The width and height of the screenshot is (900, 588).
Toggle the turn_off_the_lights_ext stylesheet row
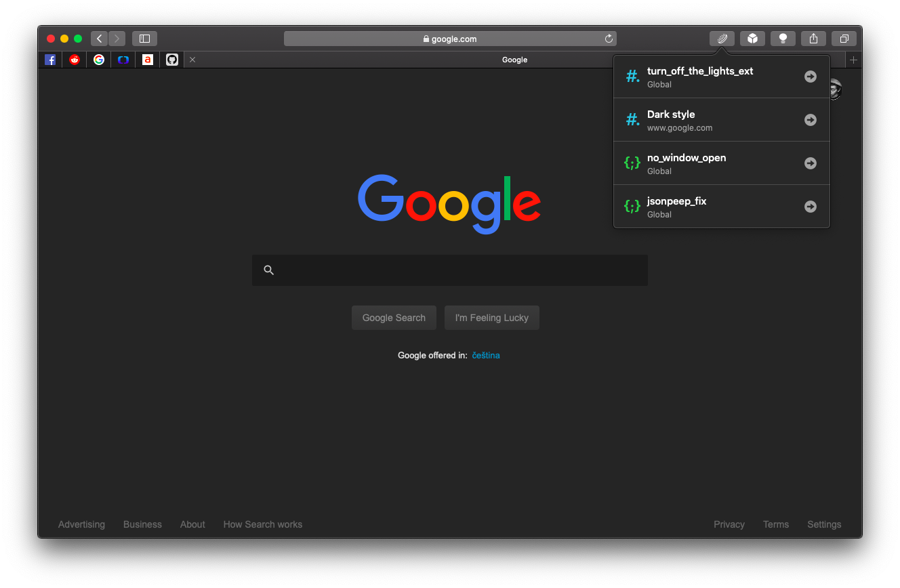[722, 77]
